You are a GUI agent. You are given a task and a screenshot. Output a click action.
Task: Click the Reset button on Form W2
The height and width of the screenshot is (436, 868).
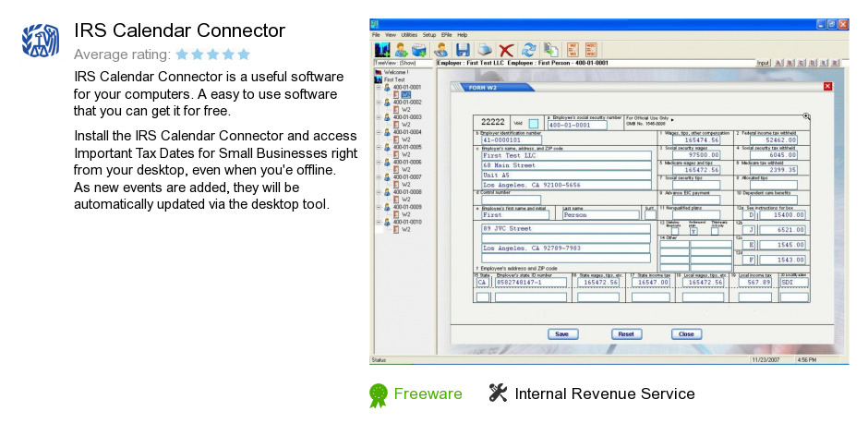click(x=626, y=334)
